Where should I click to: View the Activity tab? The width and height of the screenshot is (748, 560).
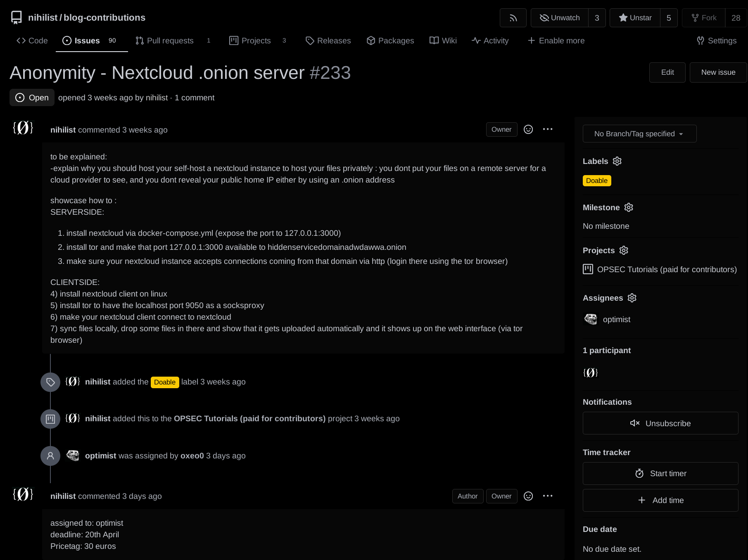(490, 40)
